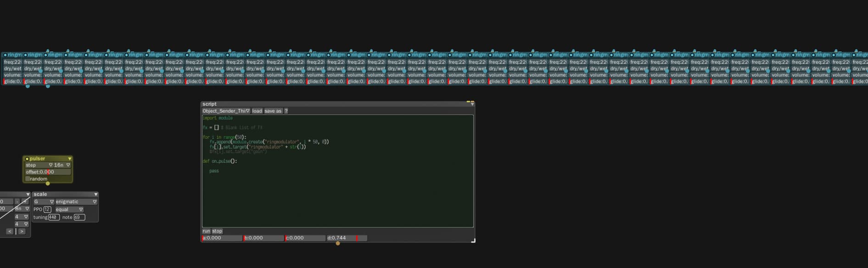Screen dimensions: 868x268
Task: Click the next arrow button beside scale
Action: (x=22, y=231)
